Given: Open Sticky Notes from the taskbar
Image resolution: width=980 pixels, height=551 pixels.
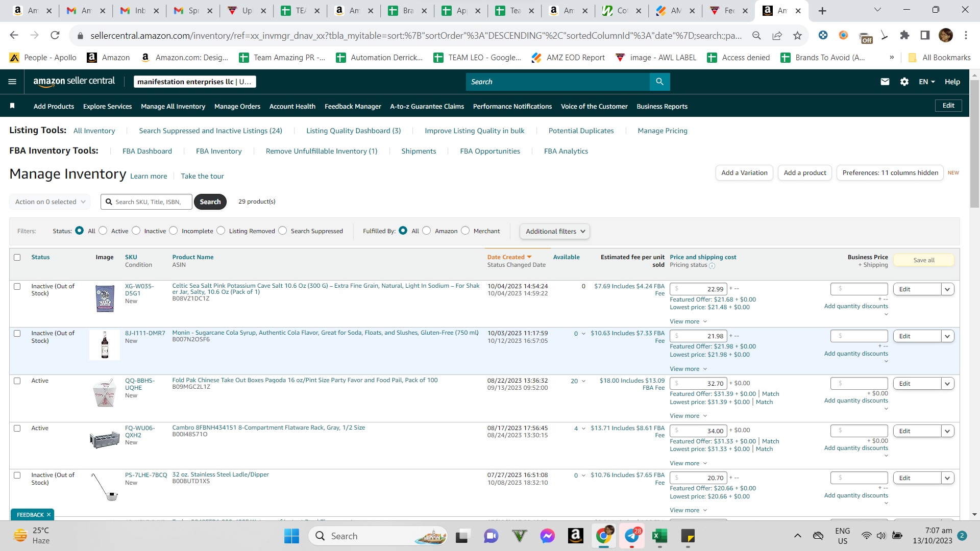Looking at the screenshot, I should point(688,536).
